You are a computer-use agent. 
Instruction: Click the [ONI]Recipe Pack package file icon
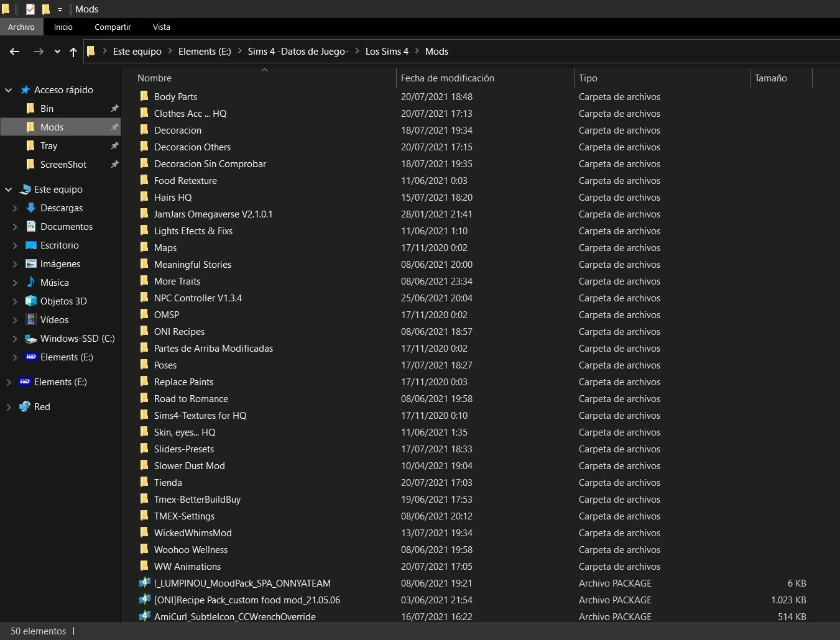(x=144, y=600)
